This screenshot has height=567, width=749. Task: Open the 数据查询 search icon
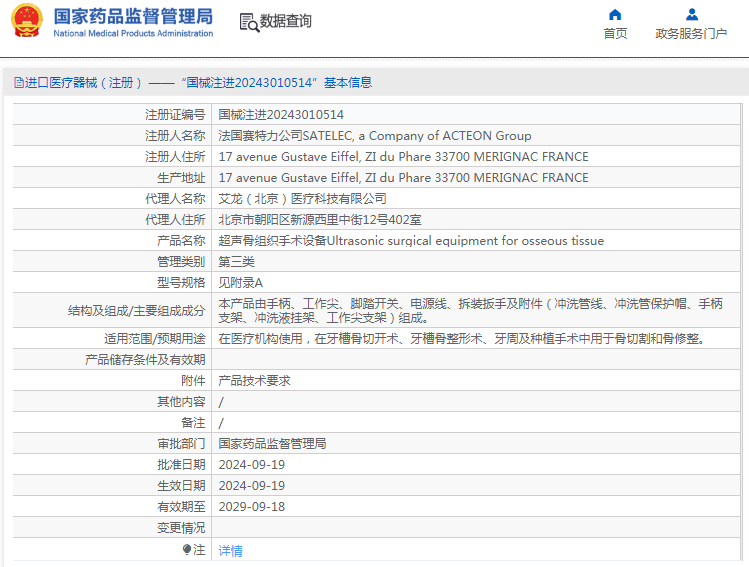click(x=249, y=22)
